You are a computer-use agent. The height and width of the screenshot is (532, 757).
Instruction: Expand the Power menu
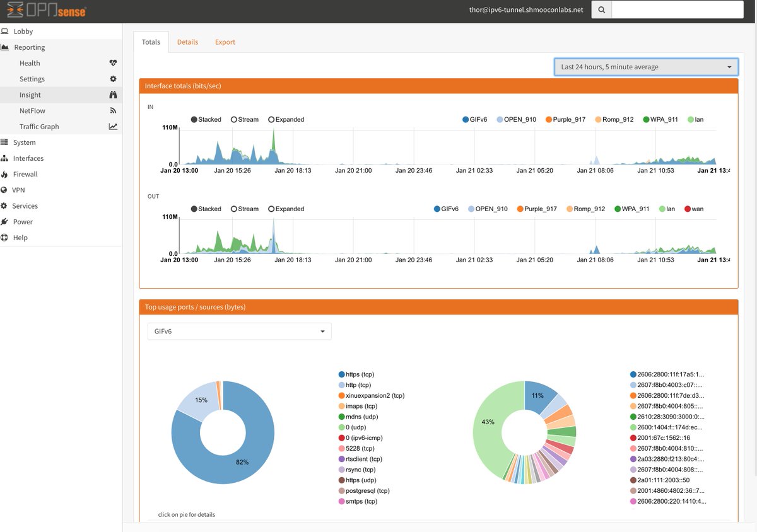tap(61, 222)
